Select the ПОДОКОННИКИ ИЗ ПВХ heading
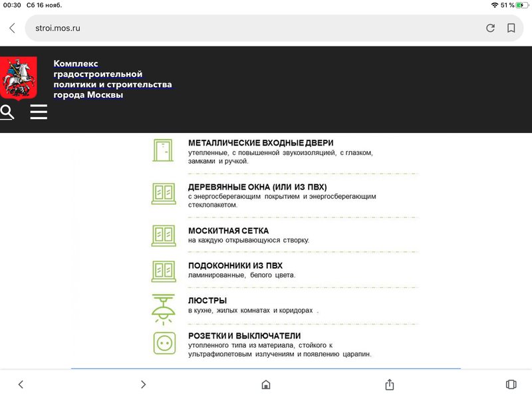 pyautogui.click(x=235, y=265)
